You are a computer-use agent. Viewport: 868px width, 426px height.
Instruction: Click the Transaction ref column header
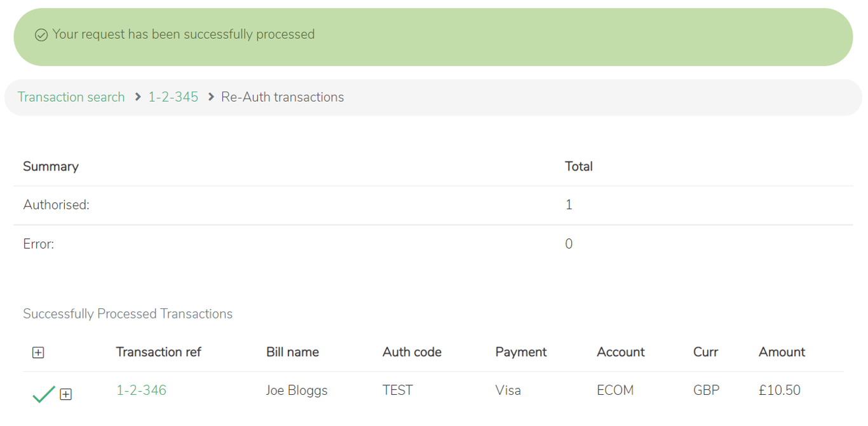[x=159, y=352]
